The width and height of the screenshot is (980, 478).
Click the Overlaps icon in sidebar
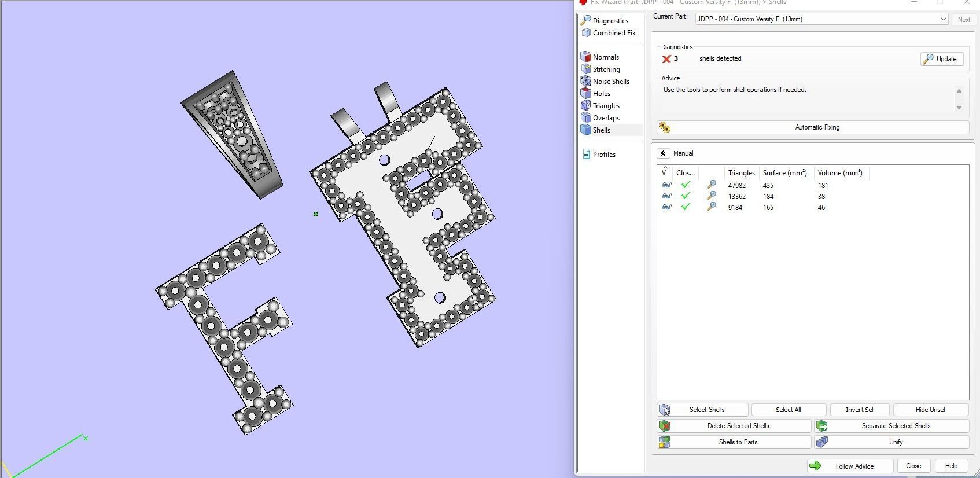586,117
